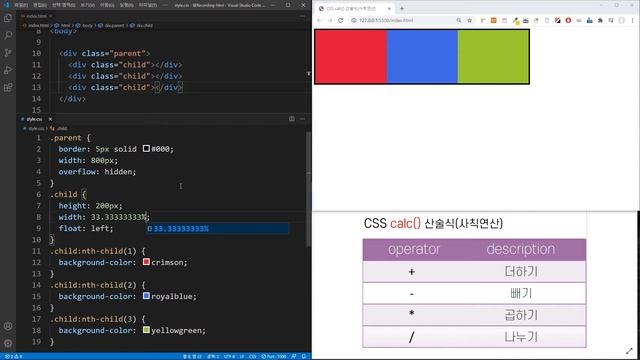Open Run and Debug in the activity bar
This screenshot has width=640, height=360.
tap(8, 70)
